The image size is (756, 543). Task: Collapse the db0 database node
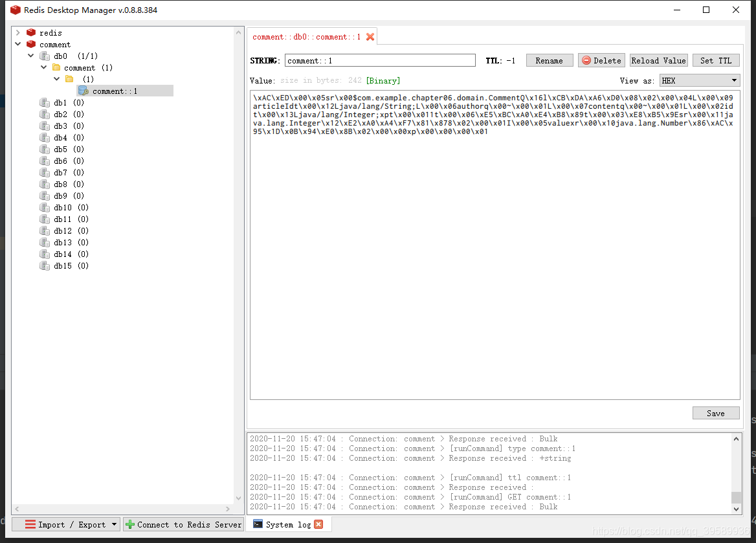click(x=31, y=56)
